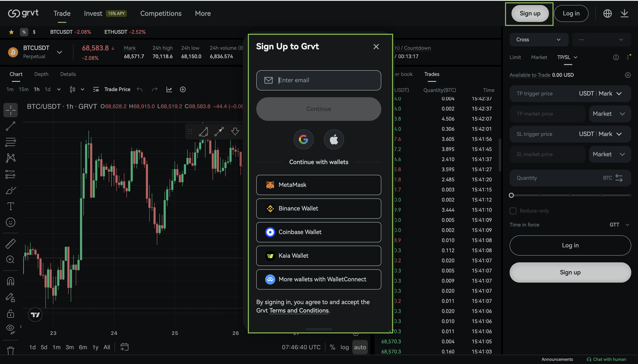Expand the BTCUSDT Perpetual market selector

[x=59, y=52]
